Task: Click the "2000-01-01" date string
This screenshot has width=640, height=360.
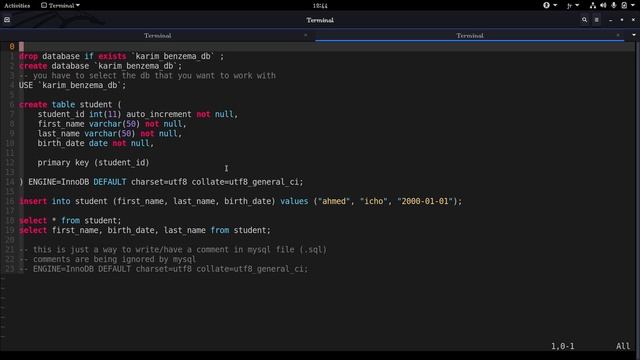Action: click(x=425, y=201)
